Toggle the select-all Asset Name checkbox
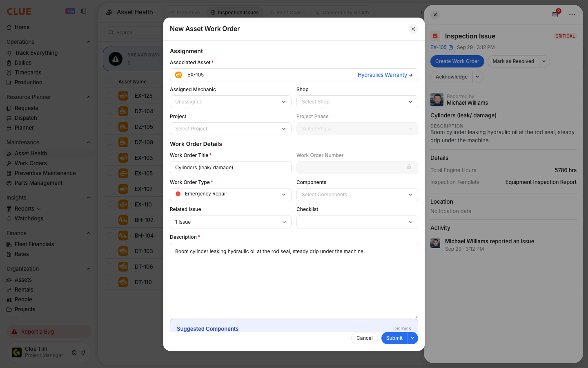The width and height of the screenshot is (588, 368). click(x=109, y=81)
